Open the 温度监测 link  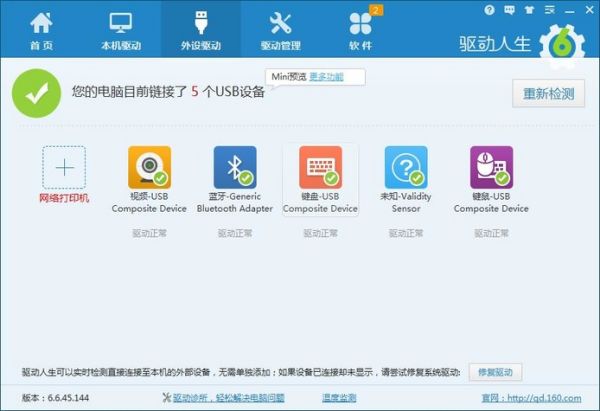click(x=339, y=398)
